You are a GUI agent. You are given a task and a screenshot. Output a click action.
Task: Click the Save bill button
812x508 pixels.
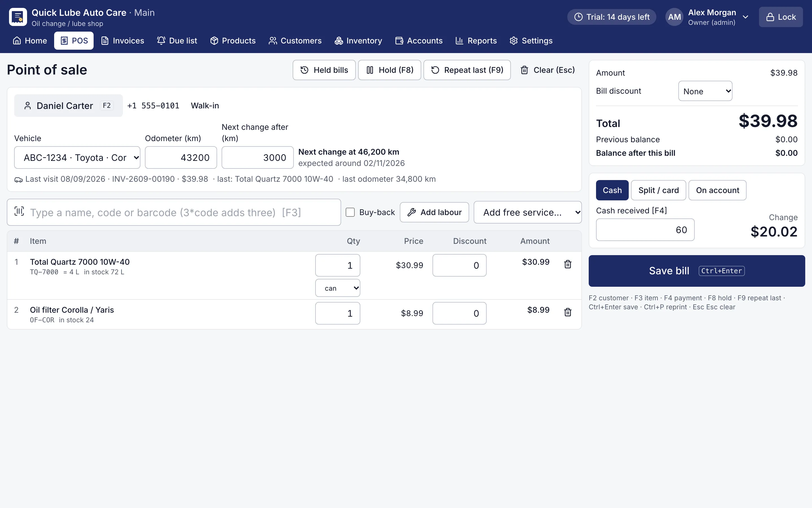tap(697, 271)
